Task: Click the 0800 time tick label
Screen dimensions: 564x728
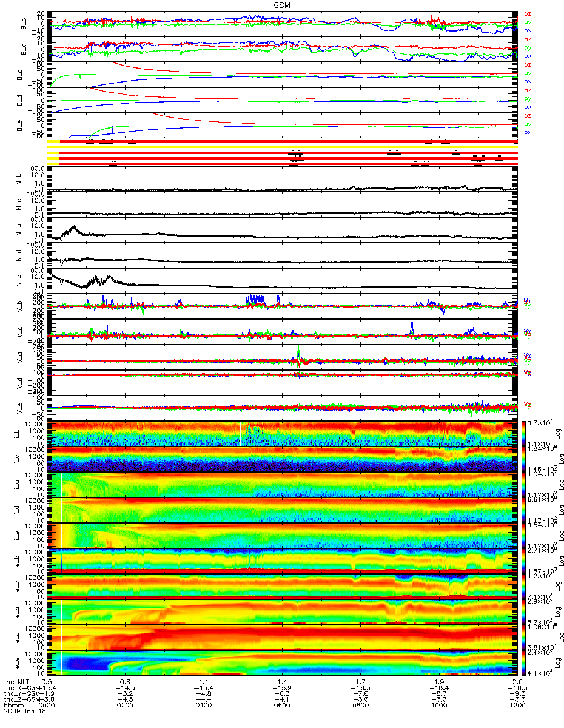Action: coord(360,706)
